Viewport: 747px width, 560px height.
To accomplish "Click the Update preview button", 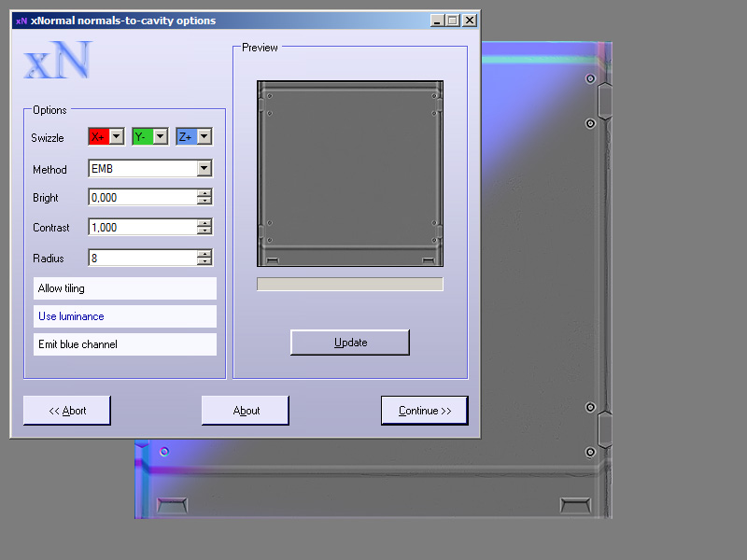I will point(350,343).
